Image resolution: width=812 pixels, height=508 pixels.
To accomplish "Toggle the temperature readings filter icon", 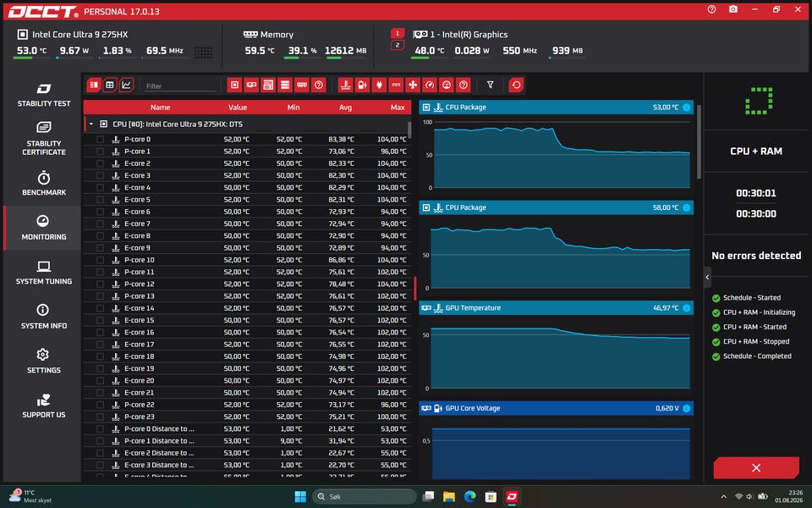I will (x=345, y=85).
